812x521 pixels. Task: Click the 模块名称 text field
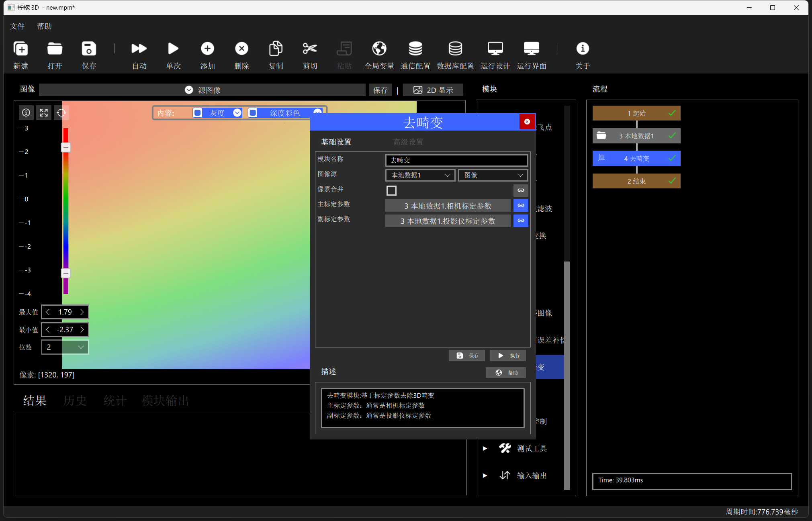pyautogui.click(x=456, y=160)
